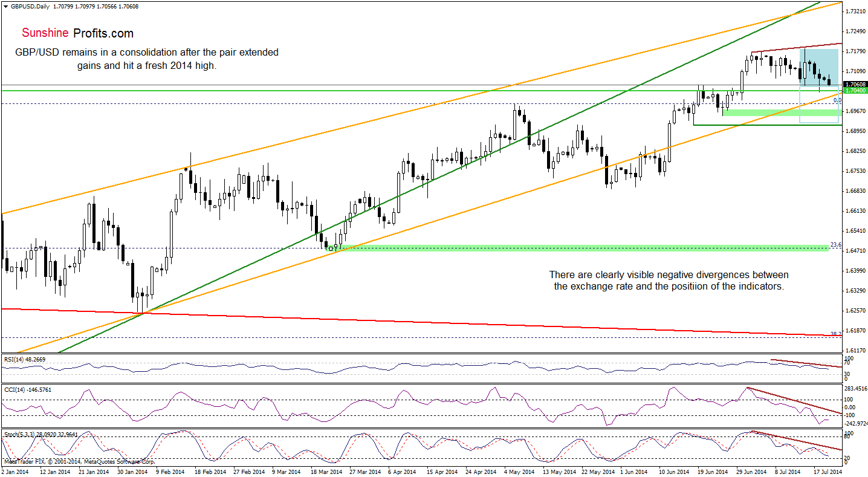The width and height of the screenshot is (868, 477).
Task: Select the long green support zone at 23.6
Action: click(x=577, y=248)
